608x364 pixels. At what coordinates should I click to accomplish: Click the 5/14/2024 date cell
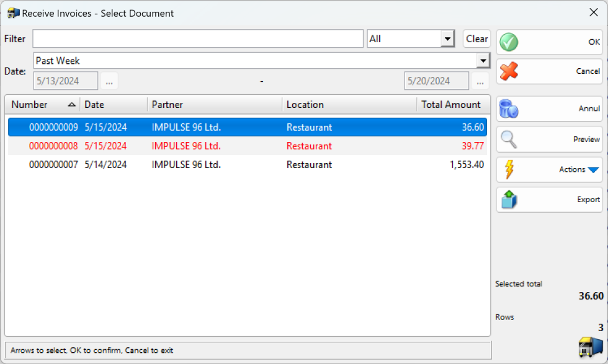(105, 165)
